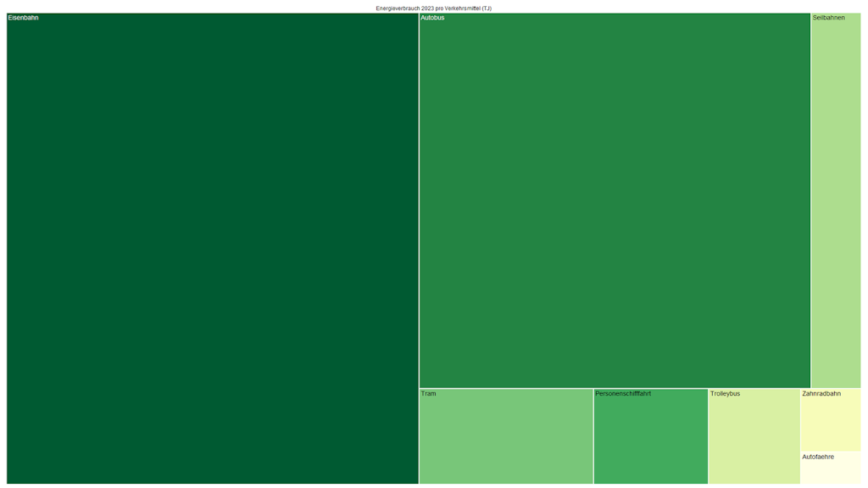Click the white divider between Tram and Personenschifffahrt

point(593,436)
